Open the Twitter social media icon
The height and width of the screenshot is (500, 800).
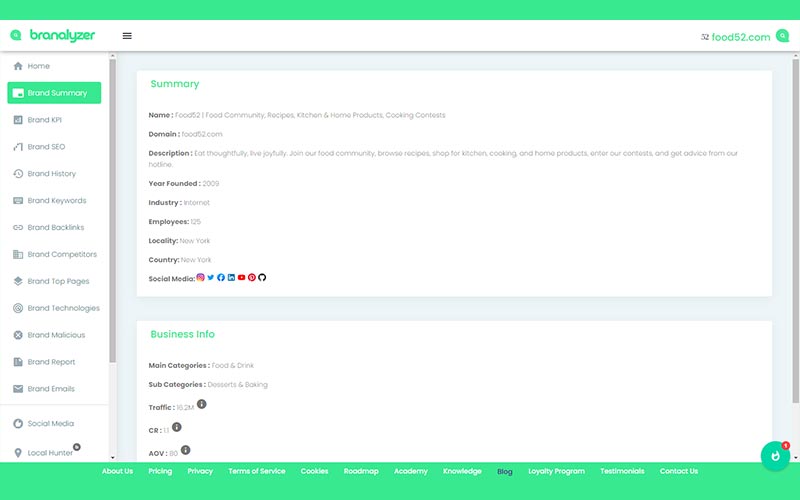point(211,278)
